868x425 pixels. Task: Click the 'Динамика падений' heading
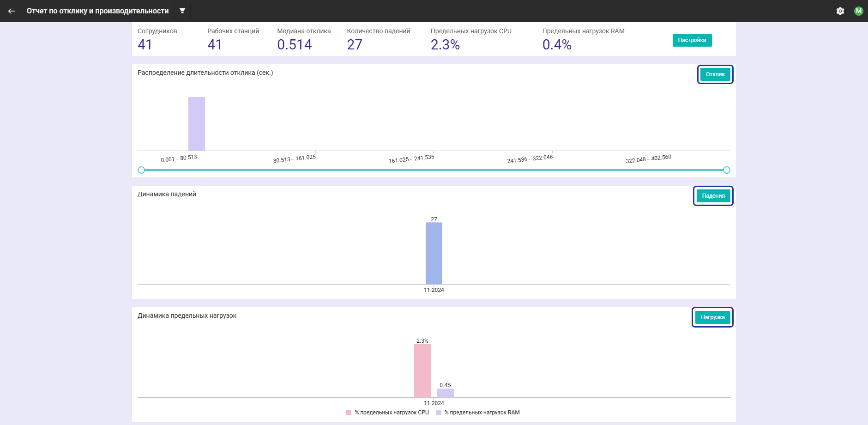pyautogui.click(x=167, y=194)
